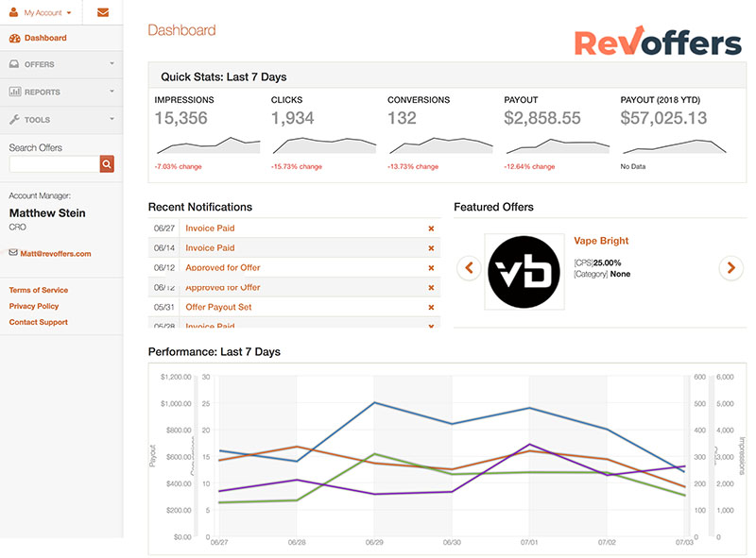Click the email icon next to Matt@revoffers.com
Image resolution: width=756 pixels, height=558 pixels.
(x=13, y=252)
